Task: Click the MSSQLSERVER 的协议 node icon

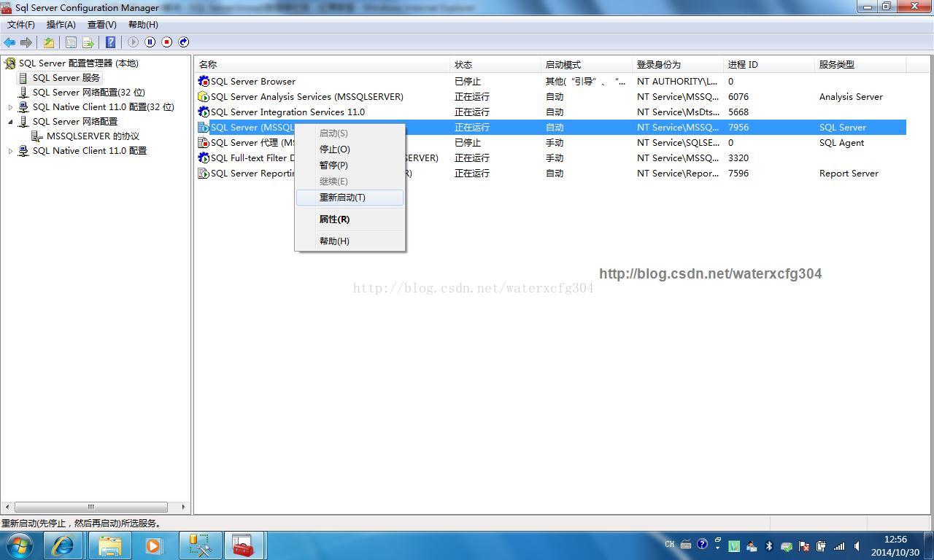Action: click(x=37, y=136)
